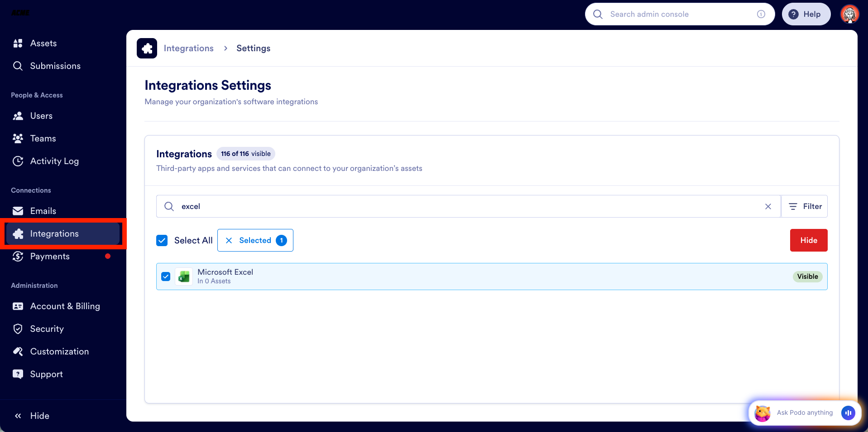868x432 pixels.
Task: Uncheck the Select All checkbox
Action: pos(162,240)
